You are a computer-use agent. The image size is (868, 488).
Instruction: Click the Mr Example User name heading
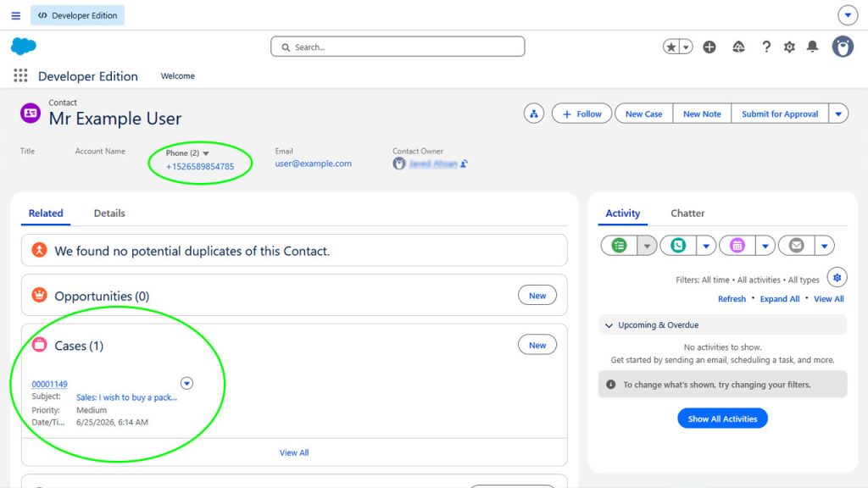pos(115,119)
